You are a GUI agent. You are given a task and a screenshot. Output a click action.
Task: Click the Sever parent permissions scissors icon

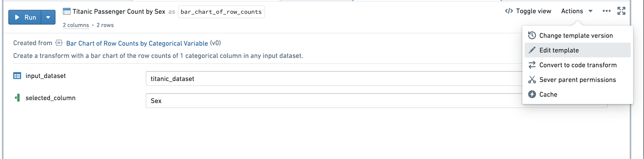pos(532,79)
